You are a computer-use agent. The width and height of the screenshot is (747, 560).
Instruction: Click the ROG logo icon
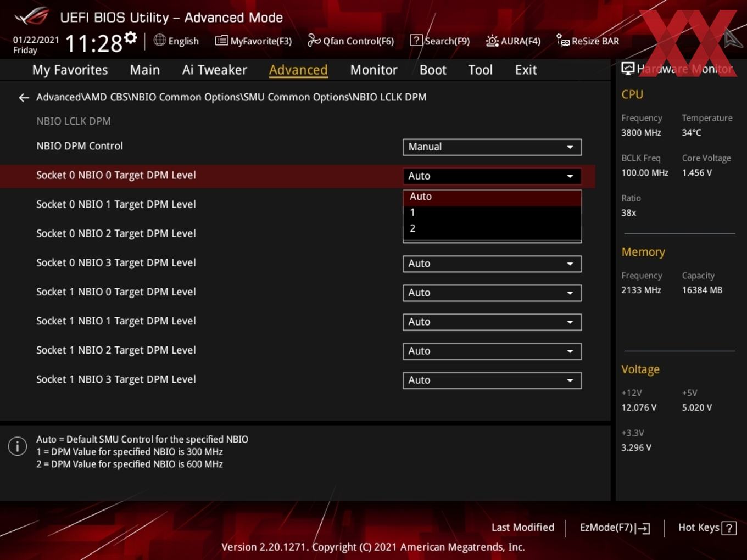click(x=31, y=16)
